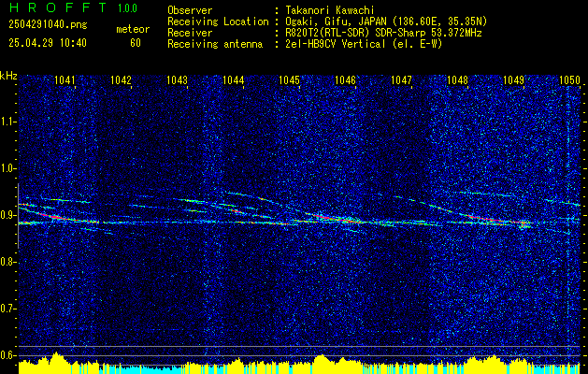
Task: Click the Receiving Location label
Action: pyautogui.click(x=218, y=22)
